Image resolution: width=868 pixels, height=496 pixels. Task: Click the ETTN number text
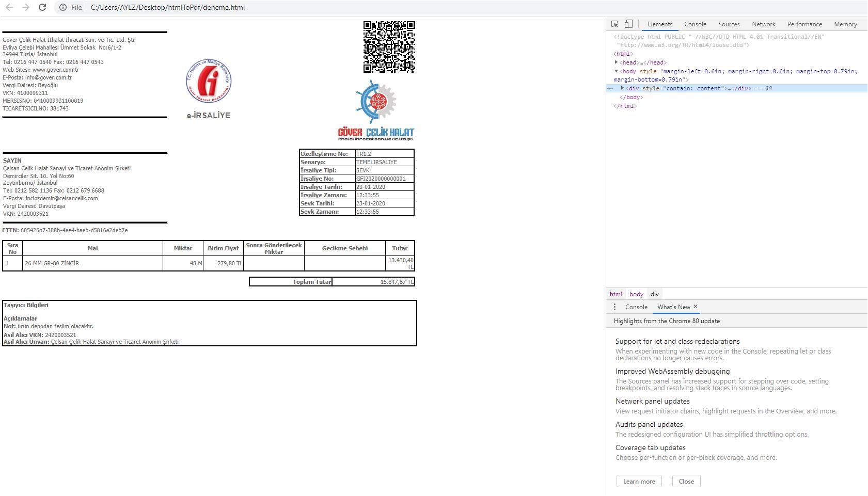click(74, 230)
